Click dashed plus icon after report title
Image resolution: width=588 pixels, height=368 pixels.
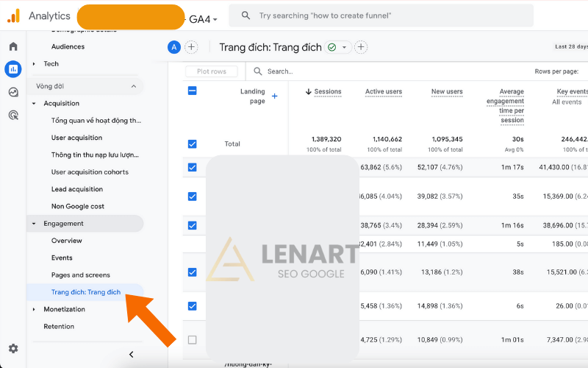[361, 47]
